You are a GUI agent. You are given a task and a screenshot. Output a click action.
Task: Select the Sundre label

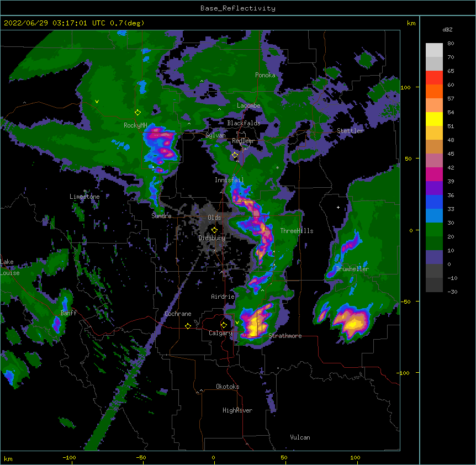pos(161,216)
